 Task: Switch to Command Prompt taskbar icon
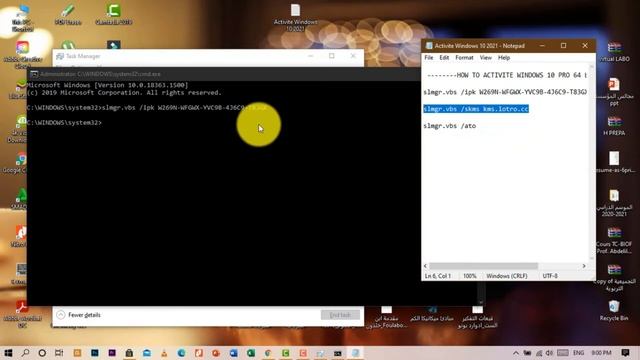[338, 353]
